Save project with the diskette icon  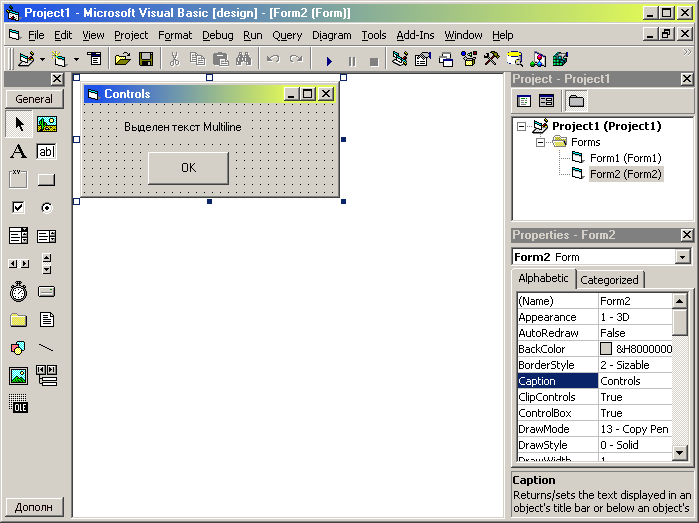point(146,59)
